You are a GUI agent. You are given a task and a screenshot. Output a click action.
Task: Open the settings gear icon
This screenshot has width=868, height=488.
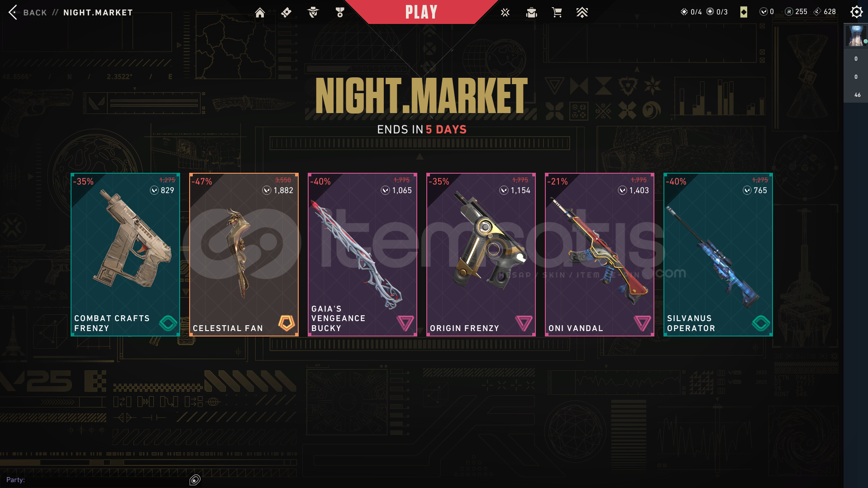tap(856, 12)
